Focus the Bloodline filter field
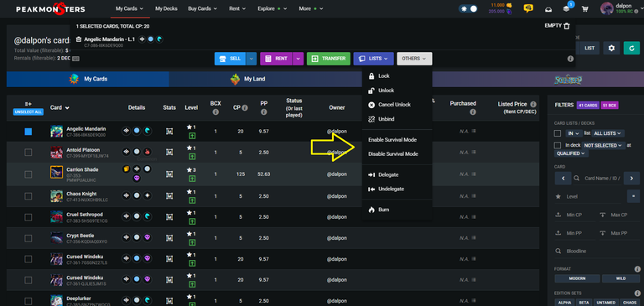Screen dimensions: 644x306 [x=597, y=251]
